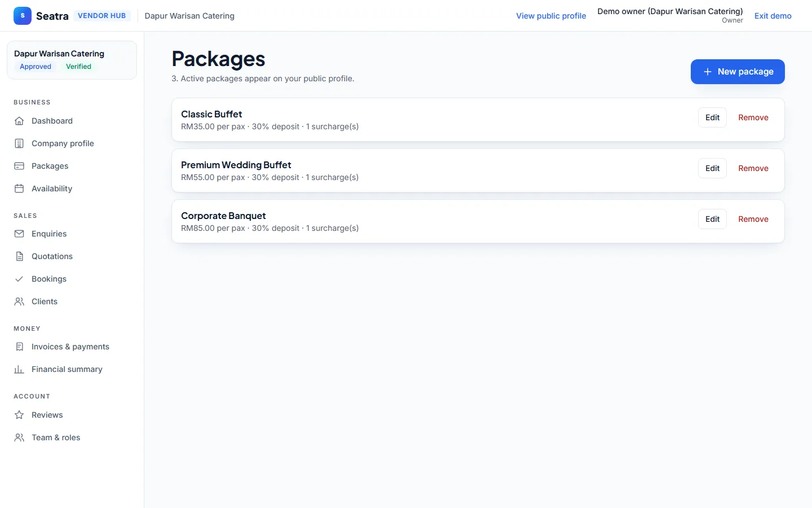Click the Enquiries envelope icon
Image resolution: width=812 pixels, height=508 pixels.
point(19,234)
